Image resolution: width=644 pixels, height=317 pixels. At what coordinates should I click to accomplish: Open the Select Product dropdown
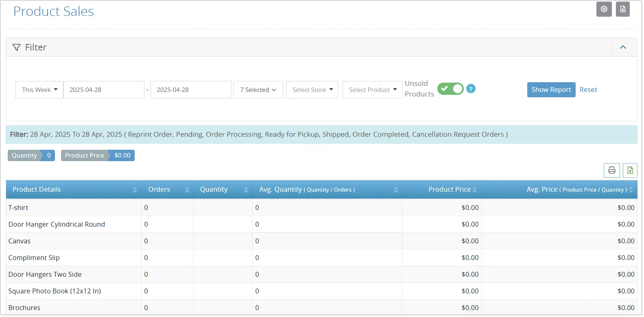[372, 90]
